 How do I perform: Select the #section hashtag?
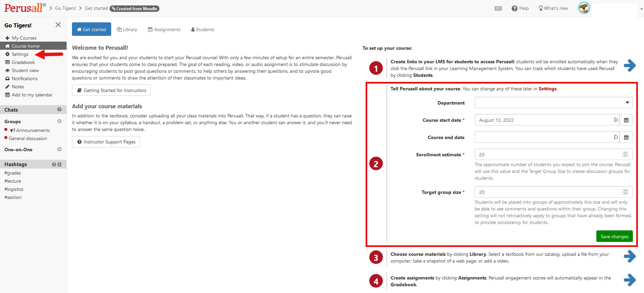coord(13,197)
